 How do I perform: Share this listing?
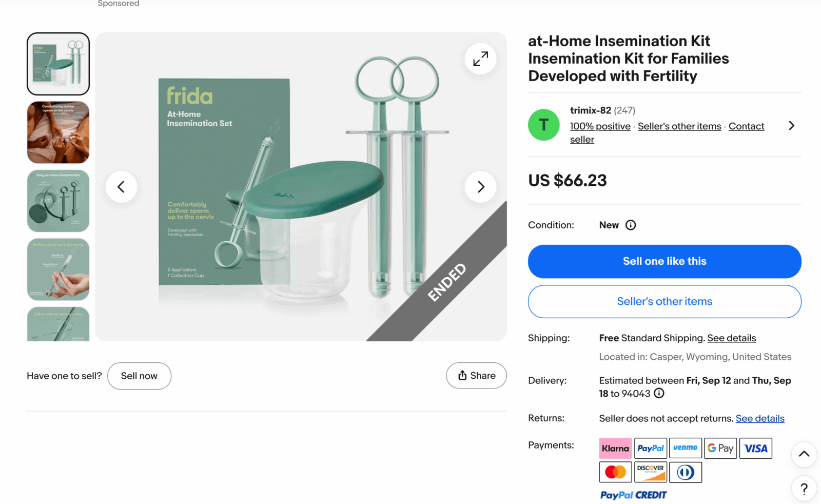coord(476,376)
